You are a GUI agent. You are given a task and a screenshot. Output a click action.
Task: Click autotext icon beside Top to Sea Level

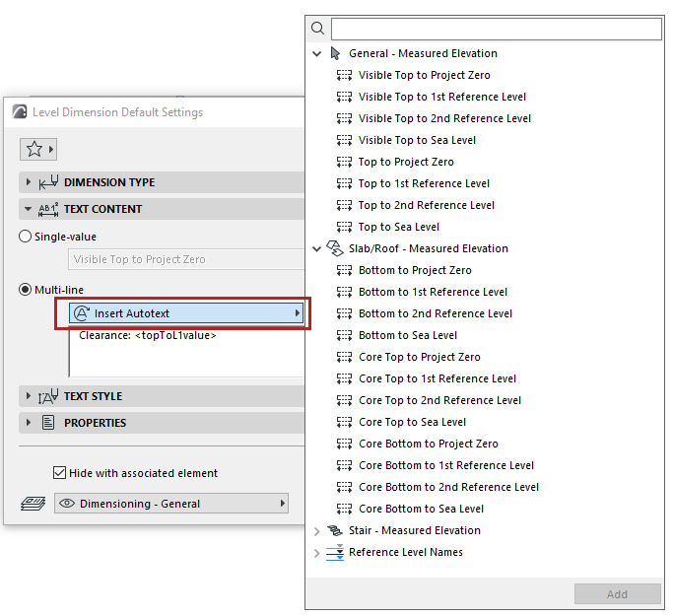point(344,227)
